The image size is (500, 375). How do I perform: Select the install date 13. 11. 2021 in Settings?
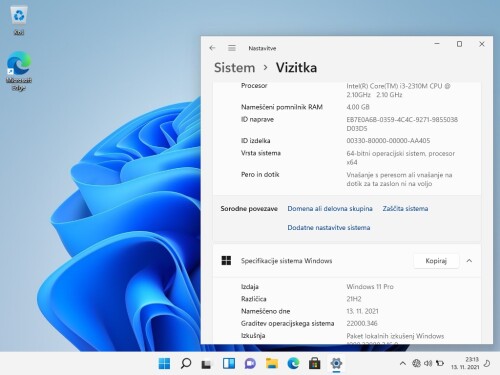[362, 311]
